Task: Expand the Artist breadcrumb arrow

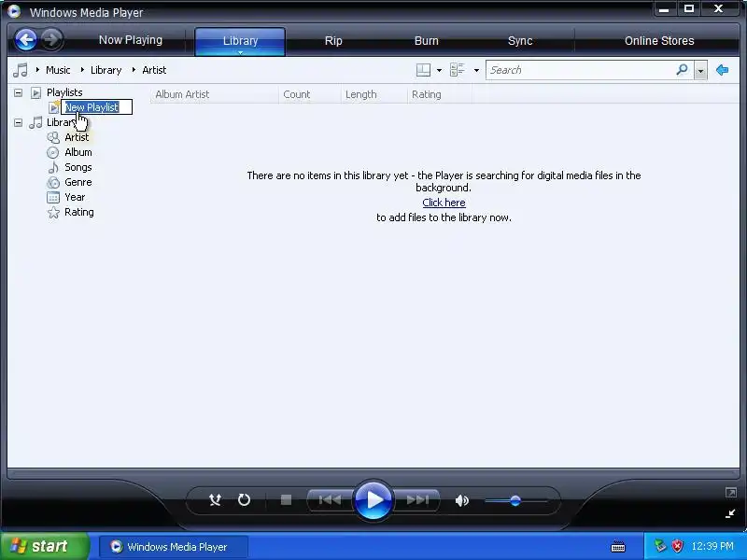Action: pyautogui.click(x=134, y=70)
